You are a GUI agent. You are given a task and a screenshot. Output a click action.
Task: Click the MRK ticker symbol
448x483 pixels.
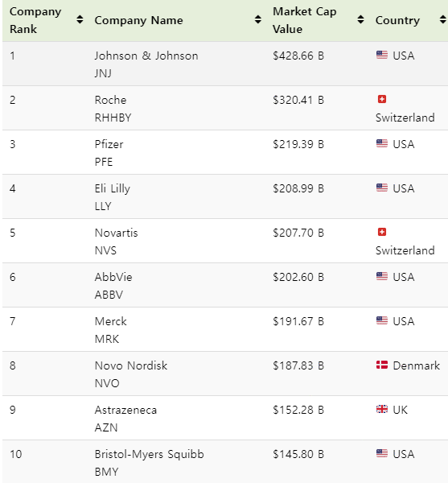tap(107, 339)
